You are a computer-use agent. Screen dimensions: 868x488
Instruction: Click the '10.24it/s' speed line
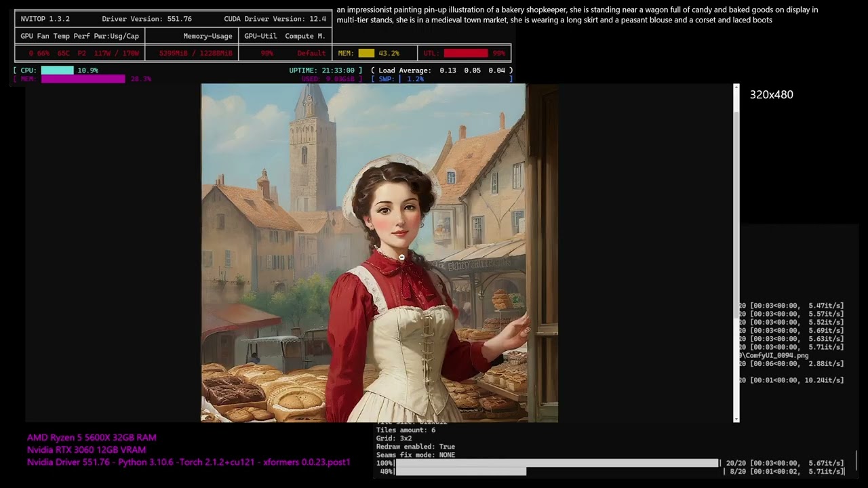792,380
